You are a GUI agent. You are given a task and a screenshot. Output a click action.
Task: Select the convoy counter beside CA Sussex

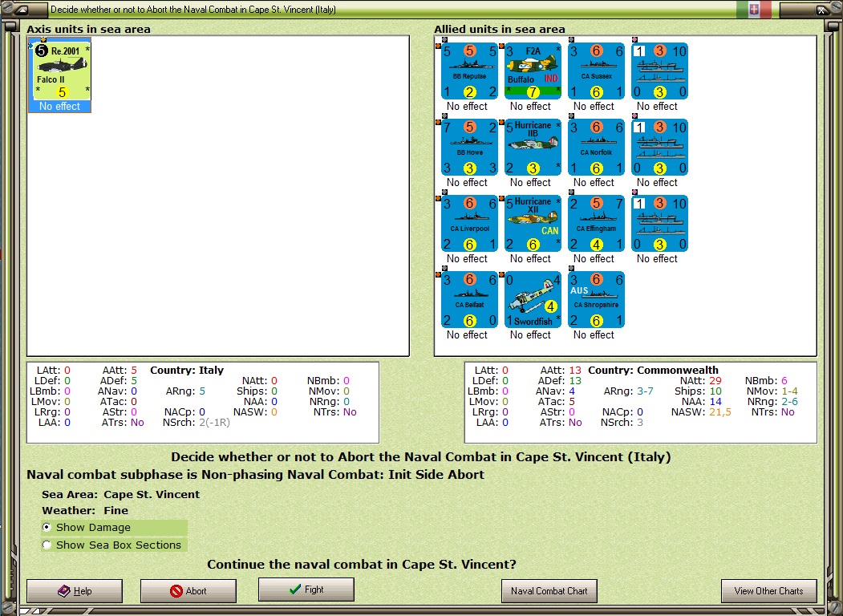659,71
